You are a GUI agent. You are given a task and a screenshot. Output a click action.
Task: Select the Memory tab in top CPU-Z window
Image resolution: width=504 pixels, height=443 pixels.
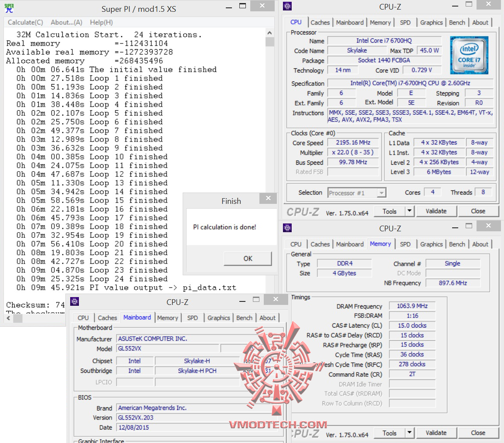[x=380, y=23]
